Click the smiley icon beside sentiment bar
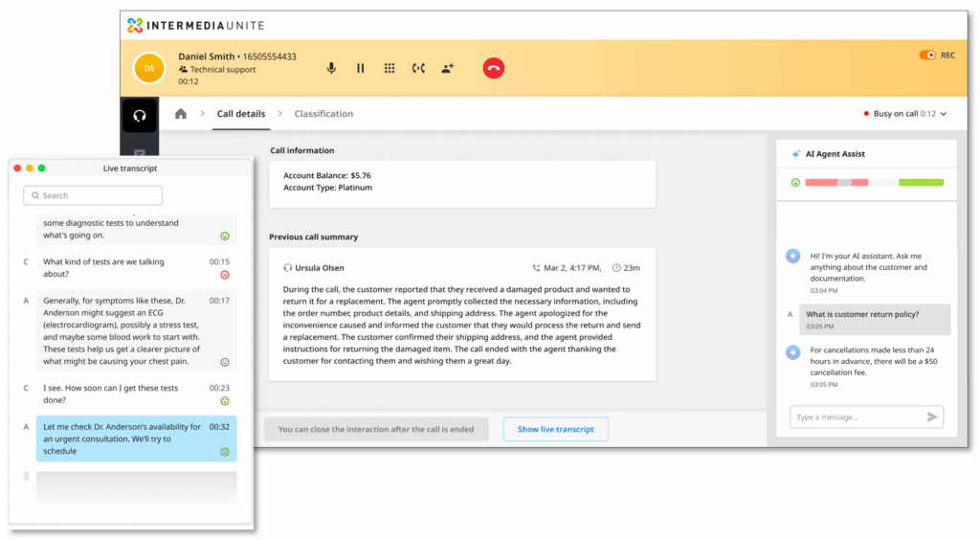980x540 pixels. (x=795, y=183)
